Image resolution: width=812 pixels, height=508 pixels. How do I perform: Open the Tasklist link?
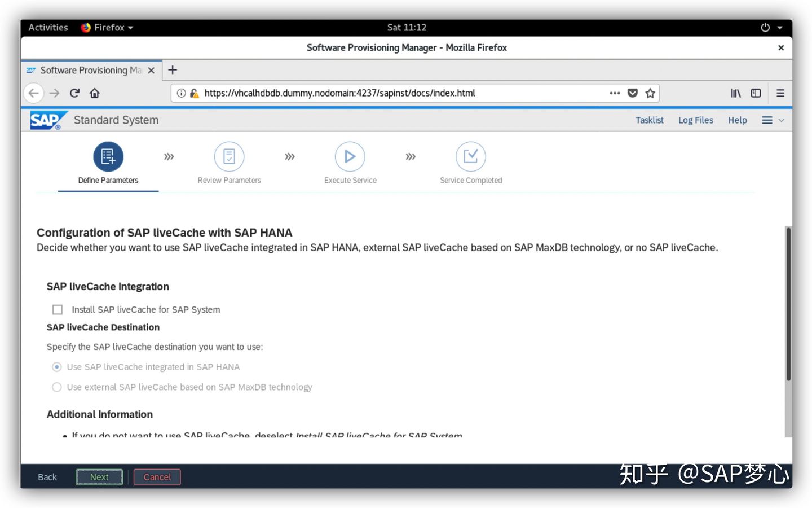click(x=650, y=120)
